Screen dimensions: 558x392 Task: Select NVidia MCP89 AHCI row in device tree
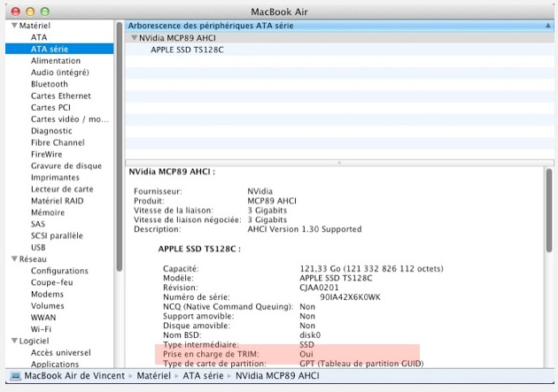(x=339, y=38)
